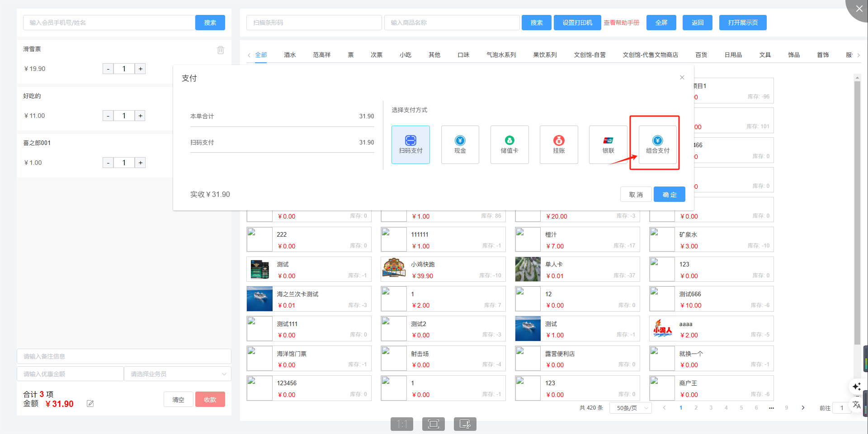Choose 挂账 on-account payment option

[559, 145]
